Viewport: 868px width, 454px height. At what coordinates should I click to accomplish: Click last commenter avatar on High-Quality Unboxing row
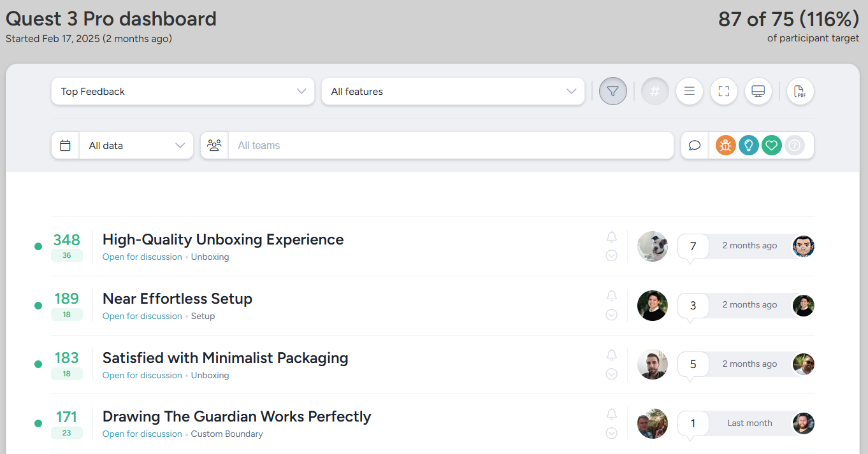(803, 246)
